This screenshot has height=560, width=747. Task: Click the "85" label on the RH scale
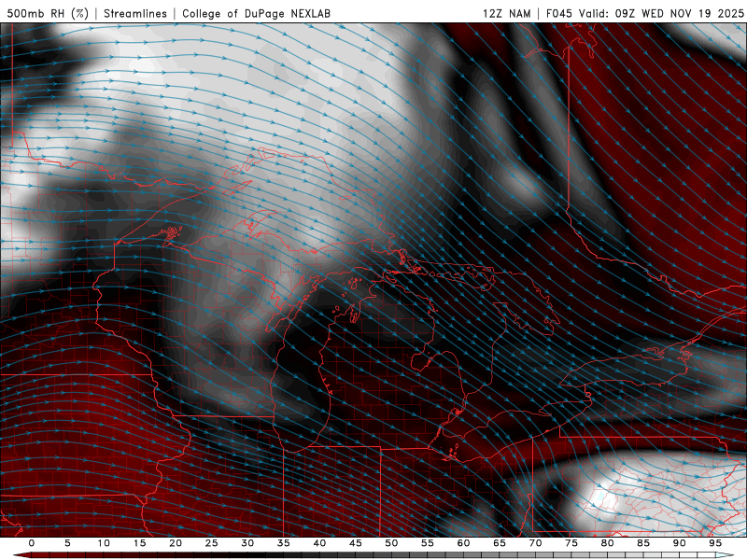643,543
